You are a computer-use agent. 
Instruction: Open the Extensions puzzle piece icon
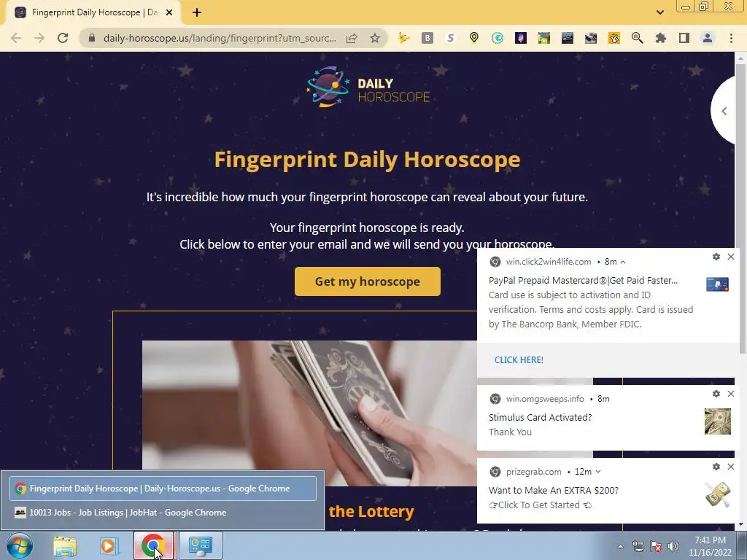660,38
